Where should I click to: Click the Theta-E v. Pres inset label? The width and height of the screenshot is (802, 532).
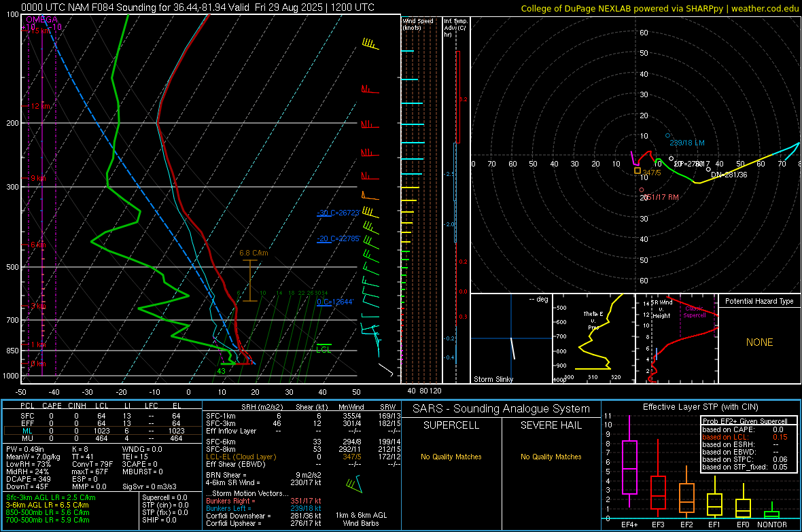[x=593, y=321]
